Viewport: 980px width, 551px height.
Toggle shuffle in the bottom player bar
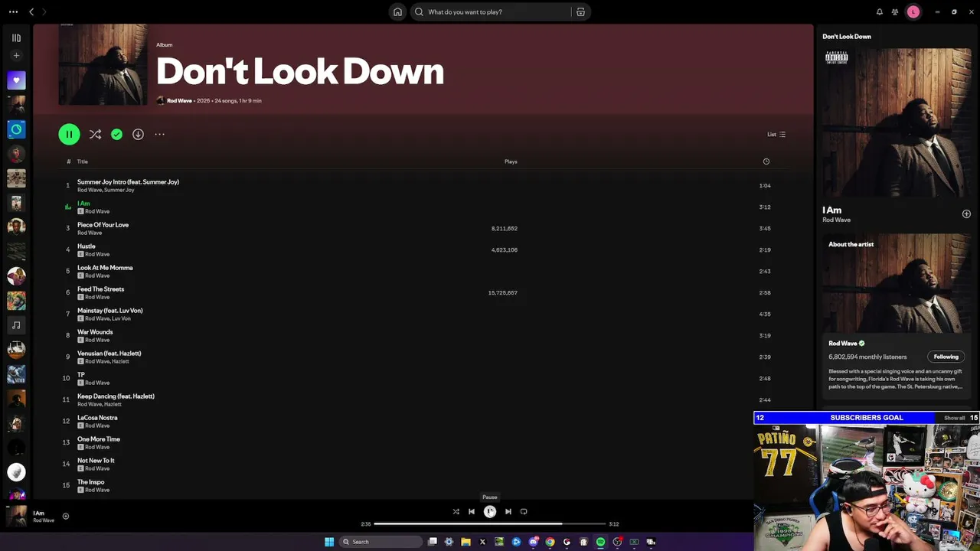pyautogui.click(x=456, y=511)
